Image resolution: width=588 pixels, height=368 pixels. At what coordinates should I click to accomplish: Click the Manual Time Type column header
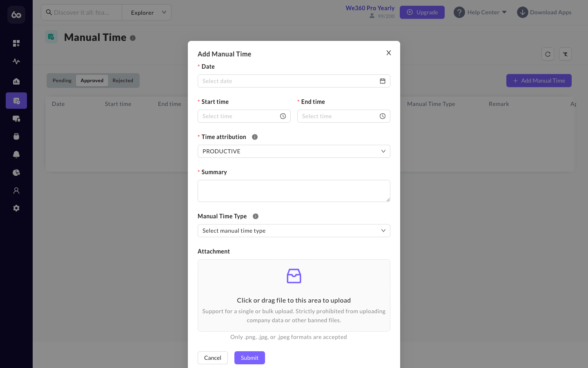[x=431, y=104]
